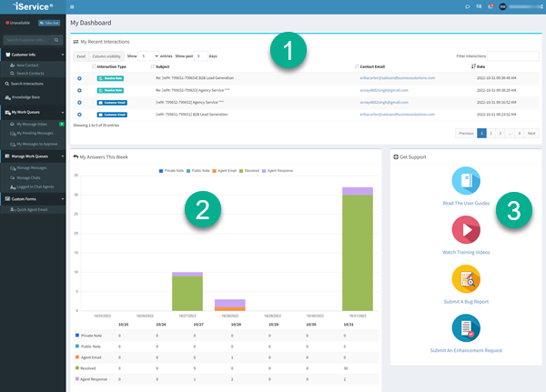The image size is (546, 392).
Task: Open My Messages to Approve
Action: click(34, 144)
